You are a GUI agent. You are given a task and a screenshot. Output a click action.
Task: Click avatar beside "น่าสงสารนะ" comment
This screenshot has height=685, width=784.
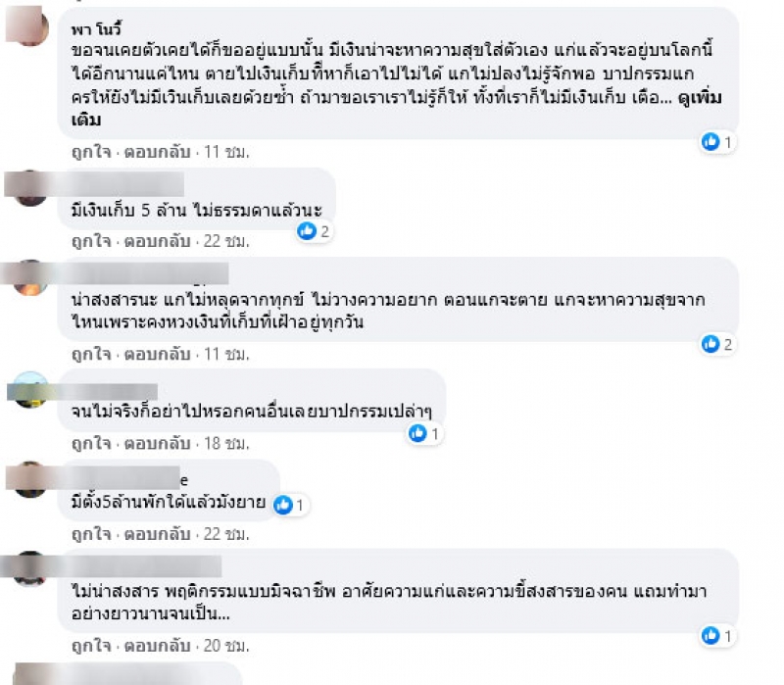coord(31,278)
